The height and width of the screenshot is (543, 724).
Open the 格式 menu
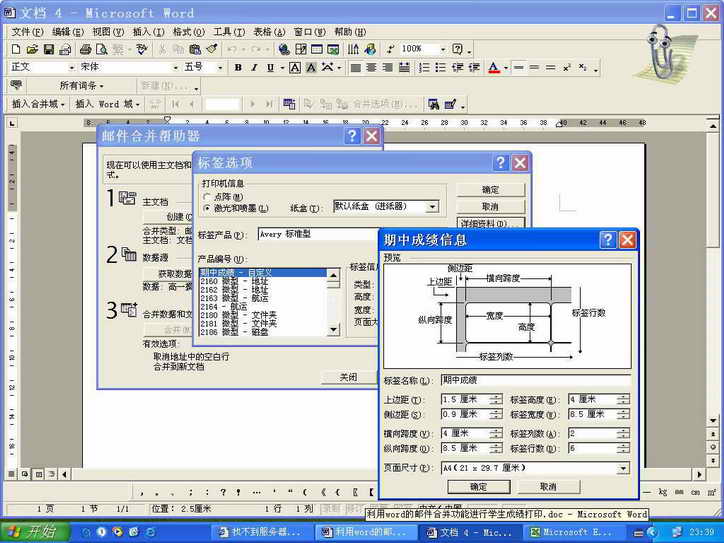pyautogui.click(x=182, y=32)
